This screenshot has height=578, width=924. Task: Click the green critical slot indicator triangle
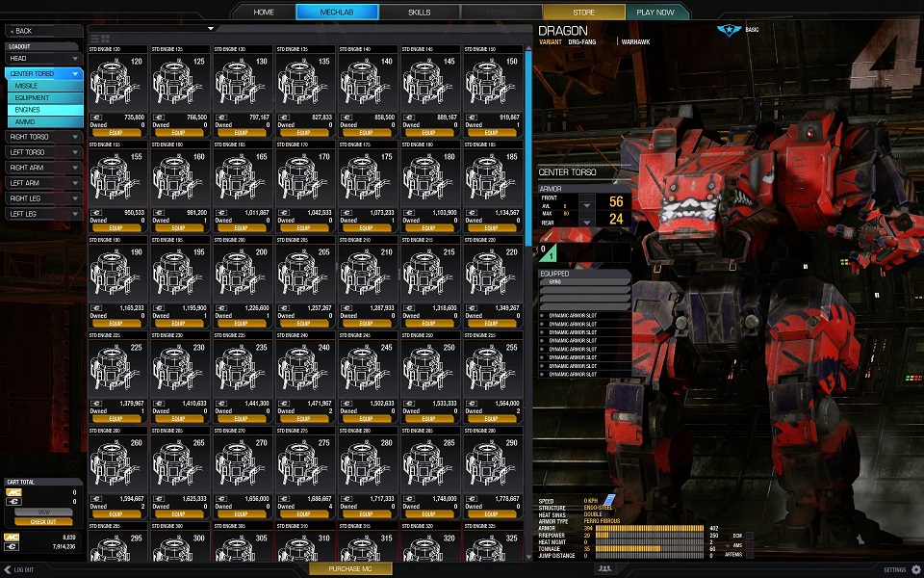coord(549,253)
